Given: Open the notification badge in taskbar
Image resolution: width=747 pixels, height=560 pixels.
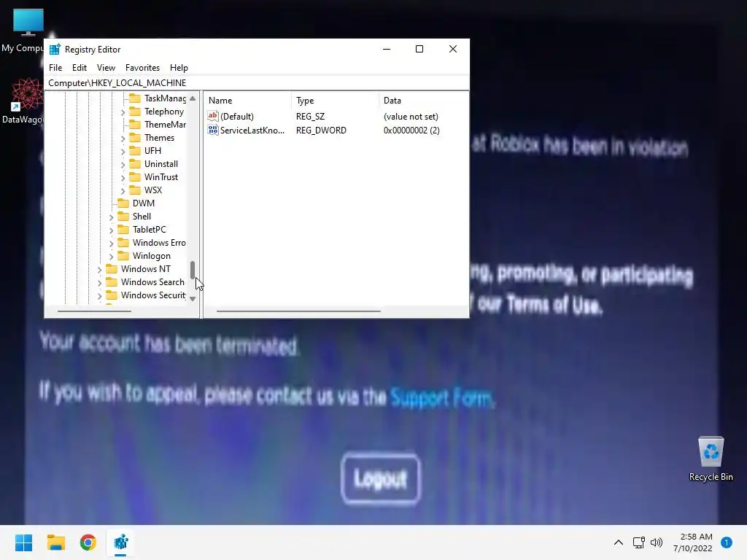Looking at the screenshot, I should [x=726, y=542].
